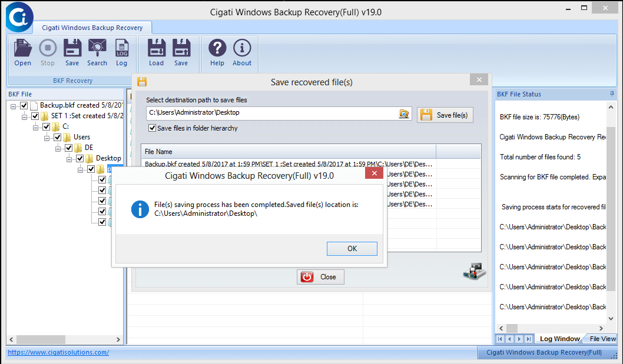623x364 pixels.
Task: Pin the BKF File Status panel
Action: pyautogui.click(x=612, y=94)
